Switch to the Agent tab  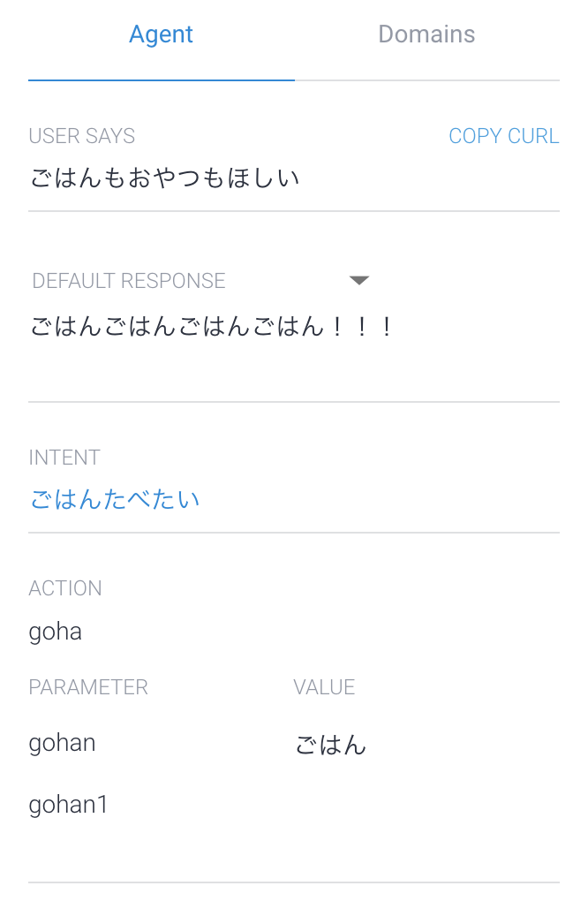click(161, 34)
